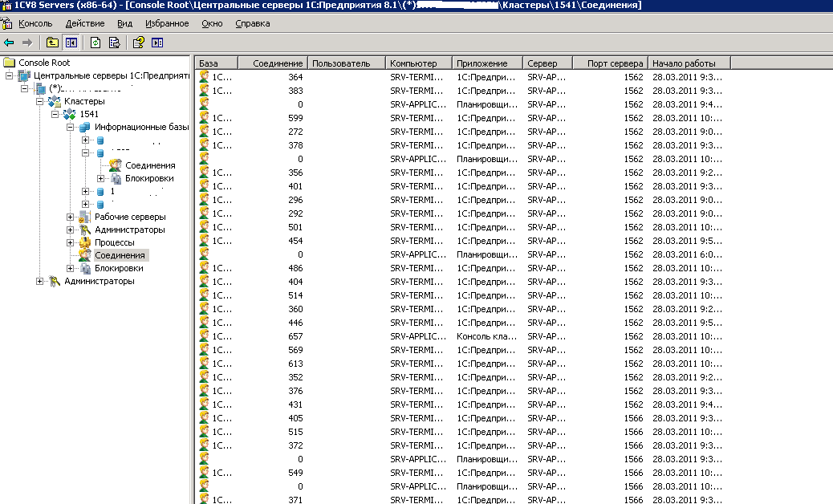The width and height of the screenshot is (833, 504).
Task: Open the Действие menu
Action: coord(85,23)
